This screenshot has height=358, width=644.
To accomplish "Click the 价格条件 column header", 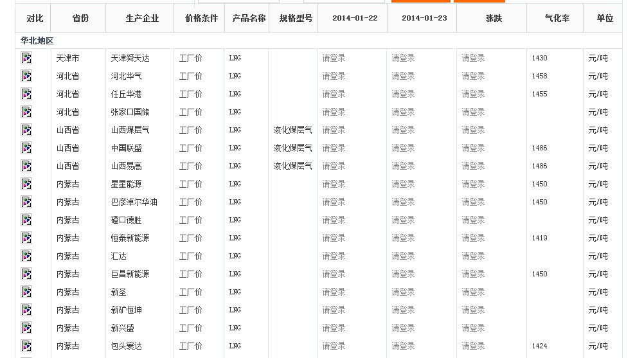I will click(x=201, y=18).
